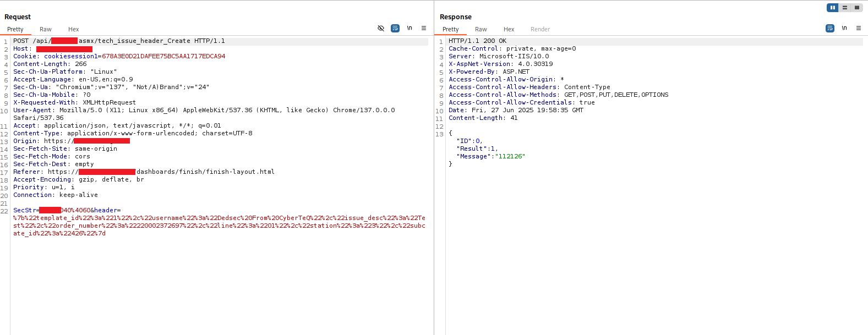Click the response Content-Length 41 header

point(483,118)
